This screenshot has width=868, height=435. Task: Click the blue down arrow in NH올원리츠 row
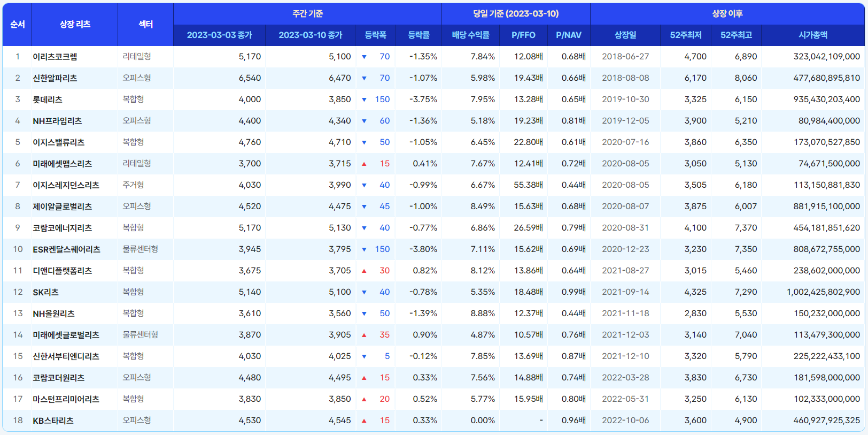[x=364, y=314]
